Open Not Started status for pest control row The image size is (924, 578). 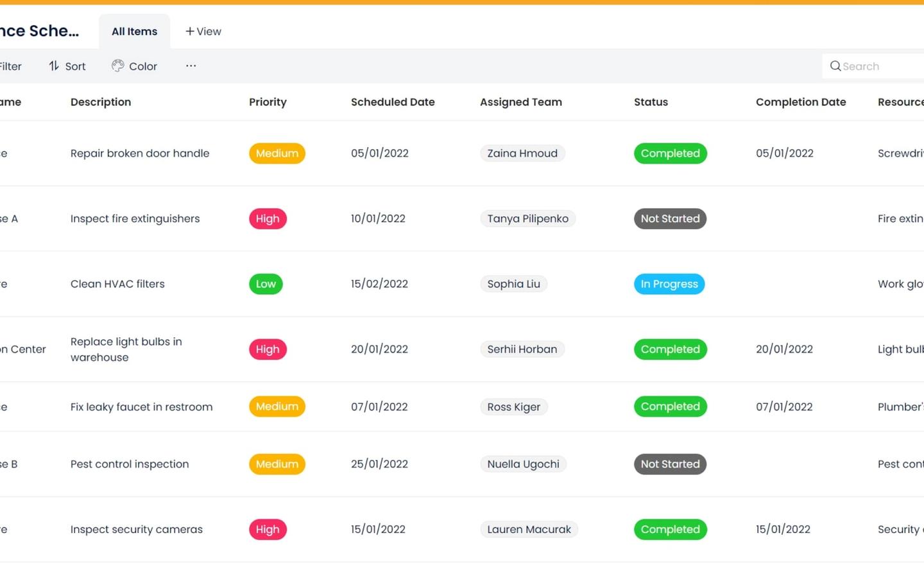click(x=670, y=464)
